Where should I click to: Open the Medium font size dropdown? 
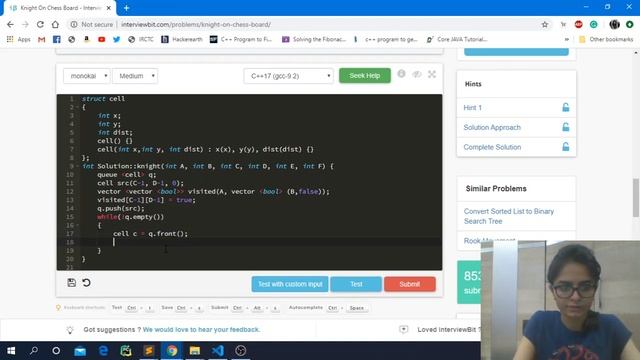[x=135, y=76]
